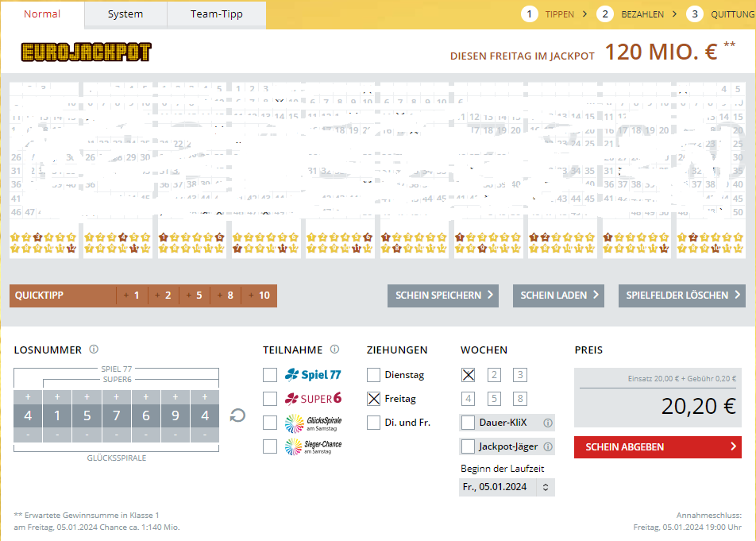
Task: Choose 5 weeks duration
Action: (x=494, y=399)
